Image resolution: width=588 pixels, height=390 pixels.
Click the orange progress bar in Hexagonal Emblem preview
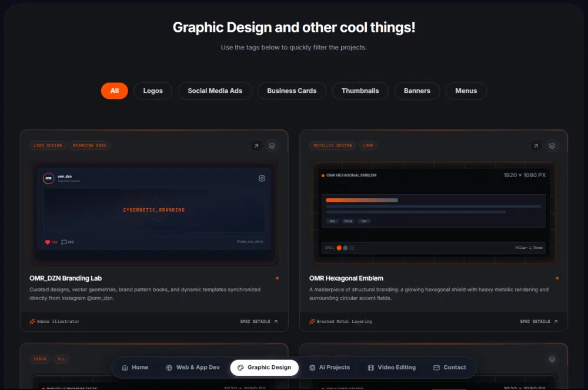(x=362, y=200)
